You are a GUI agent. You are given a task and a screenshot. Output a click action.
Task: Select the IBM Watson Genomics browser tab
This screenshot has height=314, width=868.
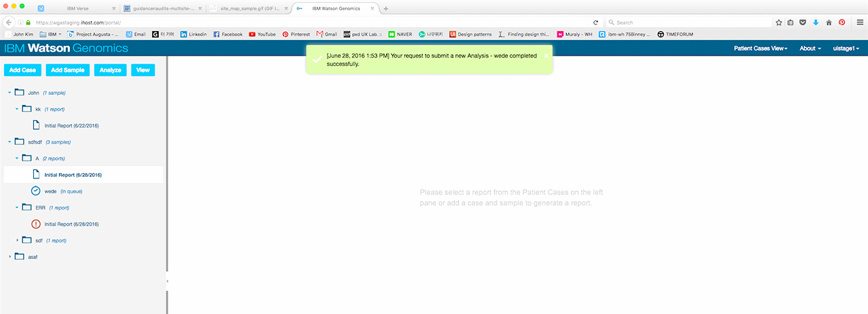pyautogui.click(x=336, y=9)
